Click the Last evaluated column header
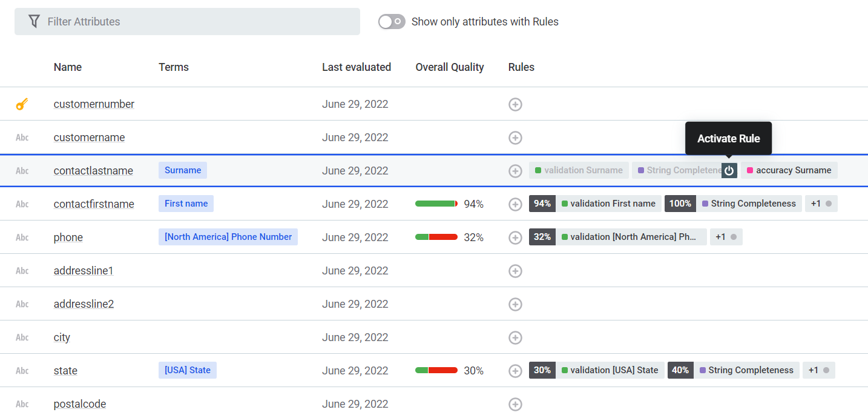868x415 pixels. click(x=356, y=67)
